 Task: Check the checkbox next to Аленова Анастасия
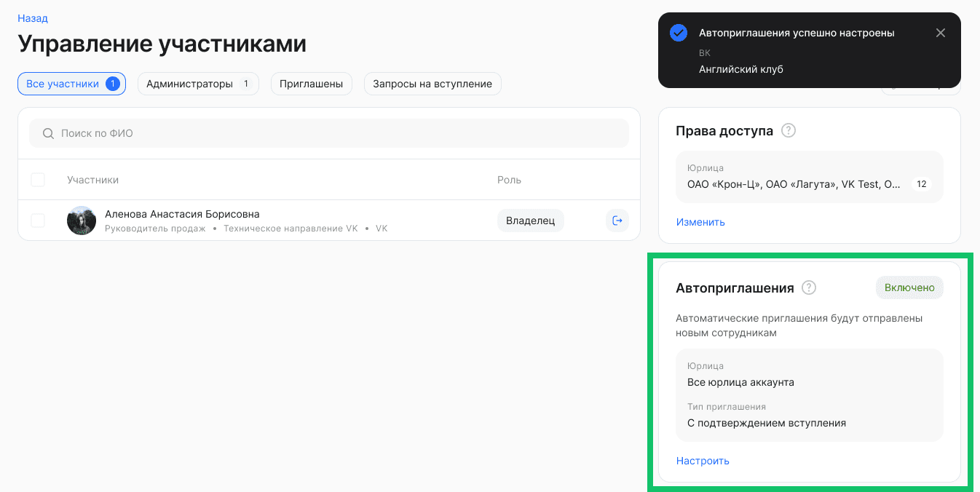click(x=38, y=220)
